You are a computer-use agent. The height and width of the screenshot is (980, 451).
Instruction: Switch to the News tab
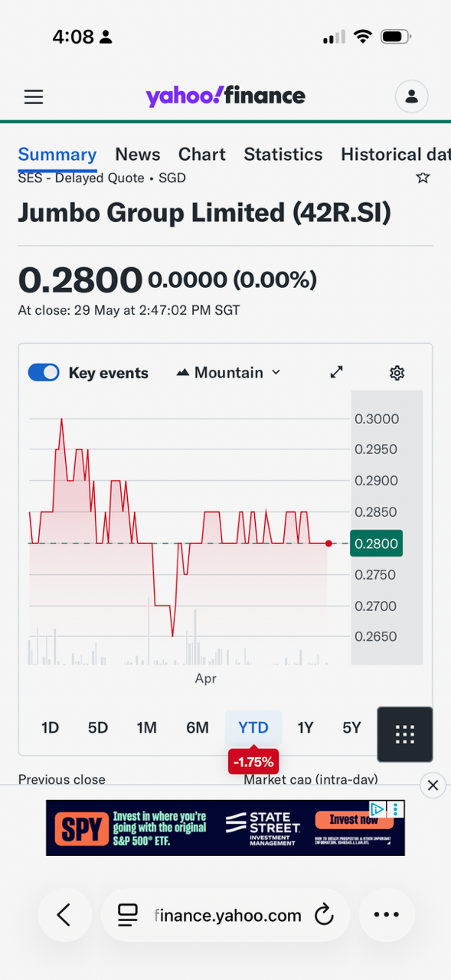pos(138,154)
